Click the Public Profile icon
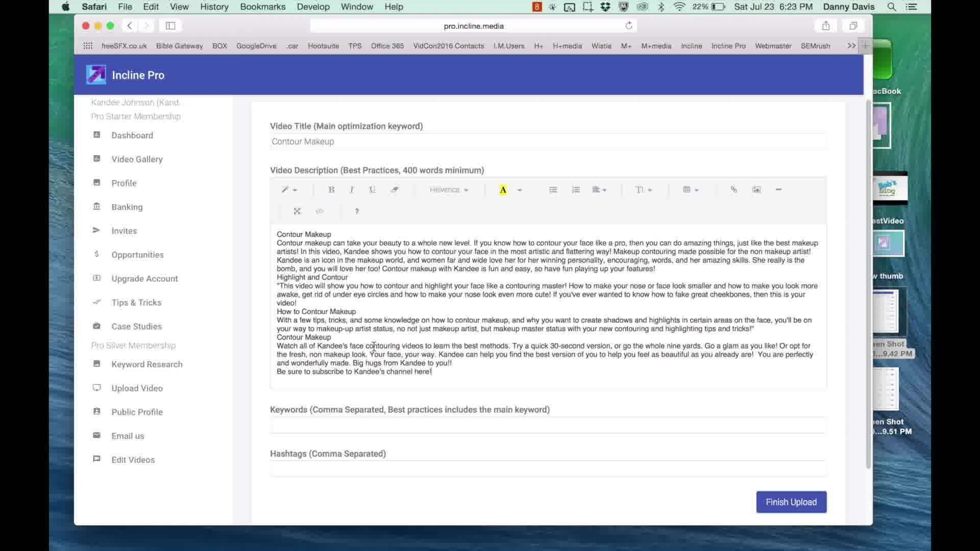Image resolution: width=980 pixels, height=551 pixels. coord(96,411)
